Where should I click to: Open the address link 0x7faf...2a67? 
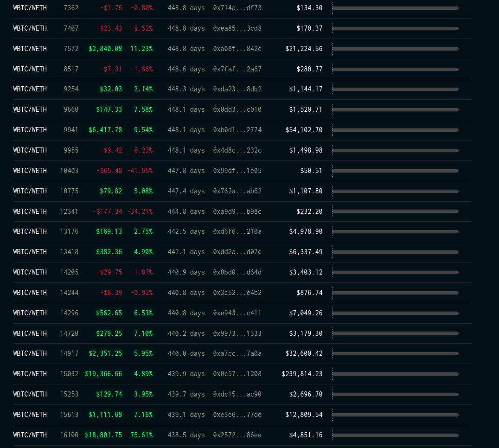(x=237, y=69)
